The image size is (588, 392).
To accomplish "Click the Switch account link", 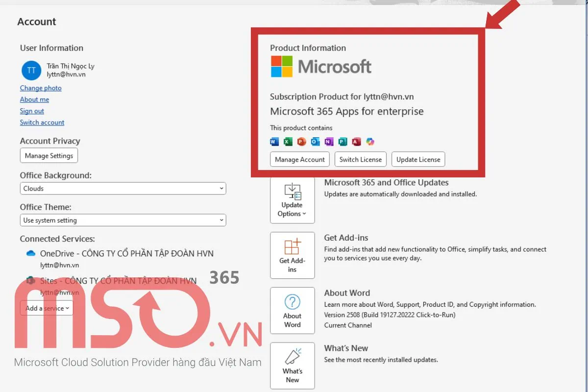I will click(x=42, y=122).
